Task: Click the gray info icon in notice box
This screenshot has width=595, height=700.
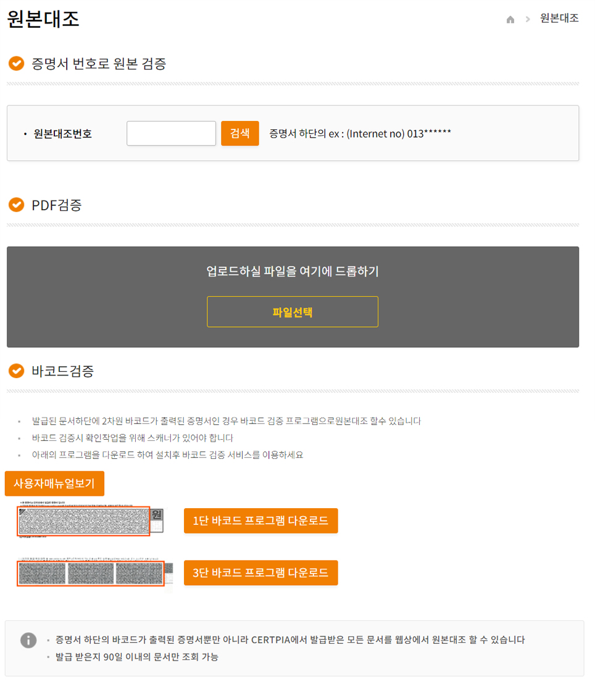Action: coord(28,640)
